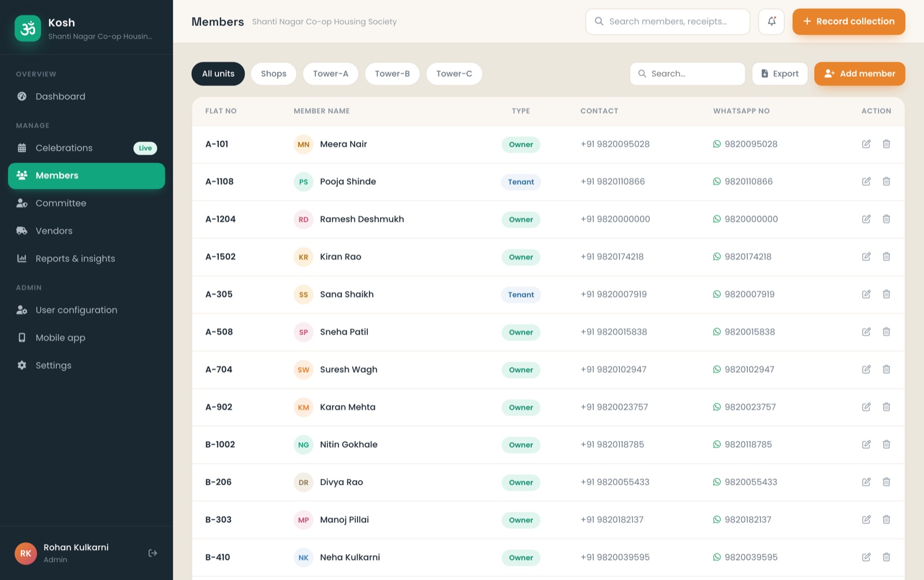Click the Add member button
Viewport: 924px width, 580px height.
[860, 74]
